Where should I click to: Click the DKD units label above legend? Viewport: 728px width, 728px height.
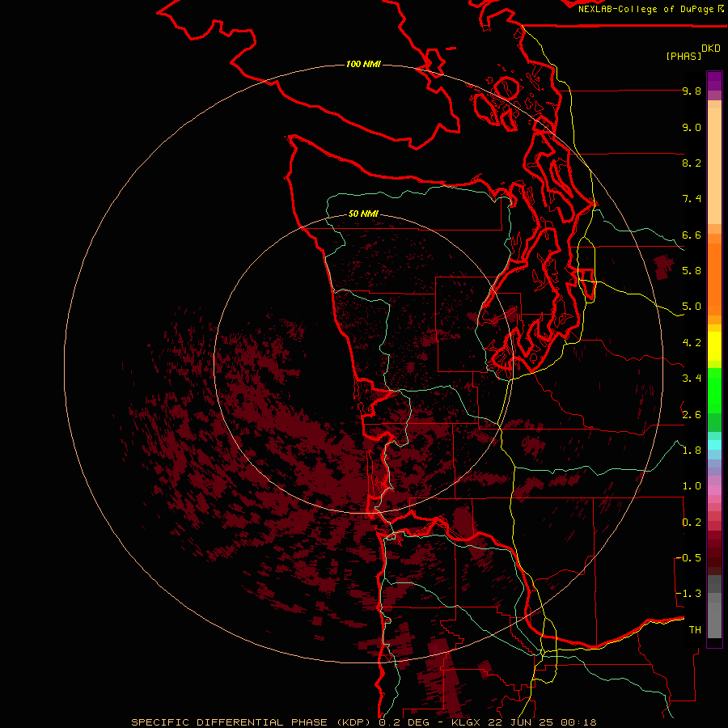click(711, 49)
